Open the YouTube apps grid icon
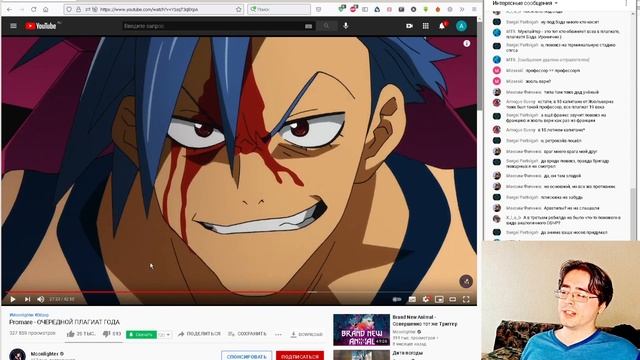640x360 pixels. pos(426,26)
